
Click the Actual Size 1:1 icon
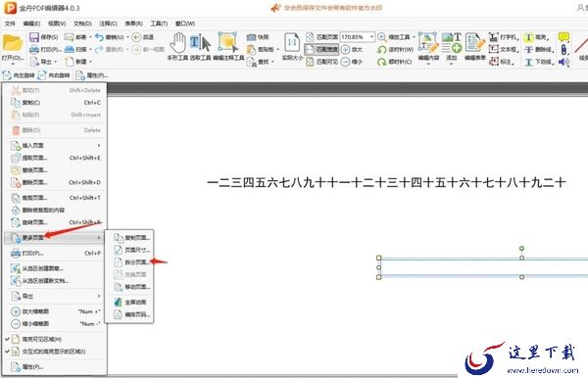click(292, 43)
